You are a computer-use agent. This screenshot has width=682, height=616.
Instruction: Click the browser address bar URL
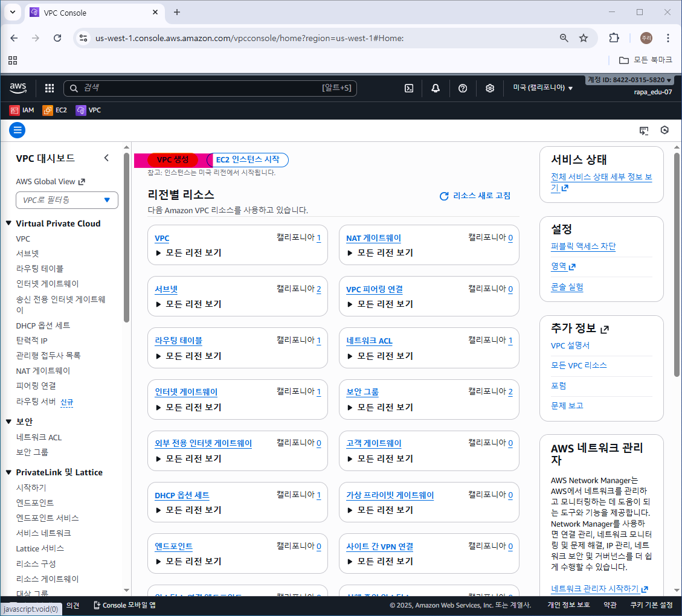(249, 38)
